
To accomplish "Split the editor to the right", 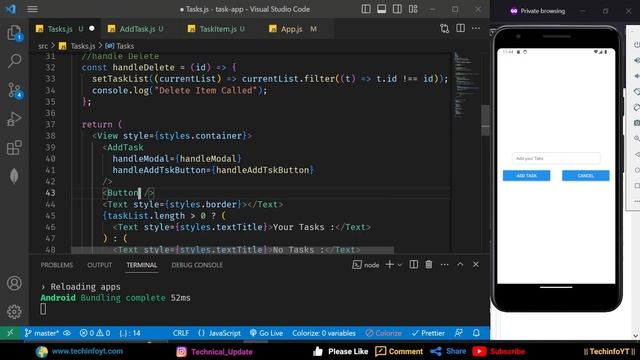I will click(x=460, y=28).
